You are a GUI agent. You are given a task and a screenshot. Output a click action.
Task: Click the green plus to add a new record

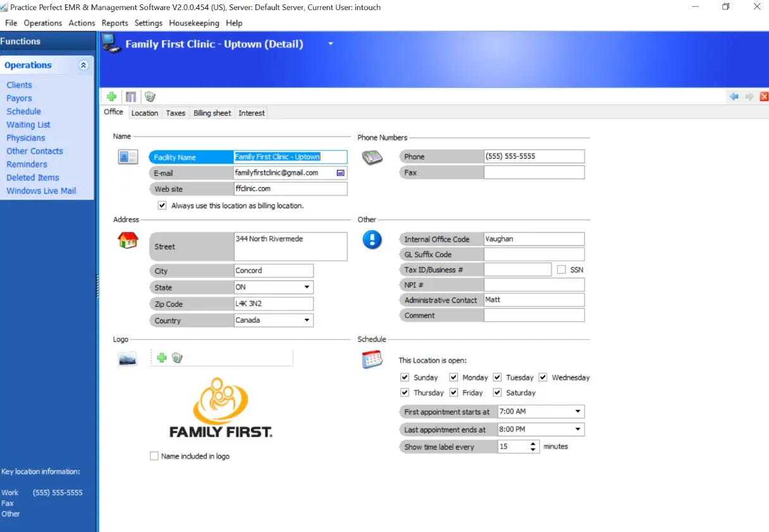(x=111, y=96)
